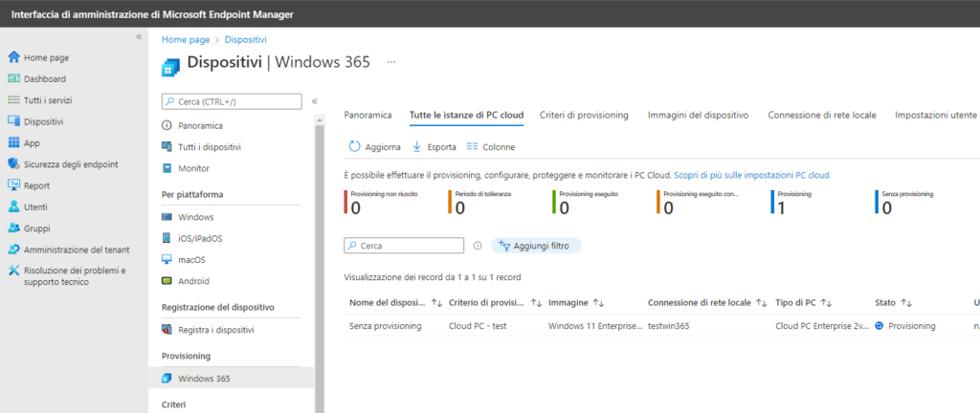Sort by Immagine column arrows
980x413 pixels.
pyautogui.click(x=598, y=302)
